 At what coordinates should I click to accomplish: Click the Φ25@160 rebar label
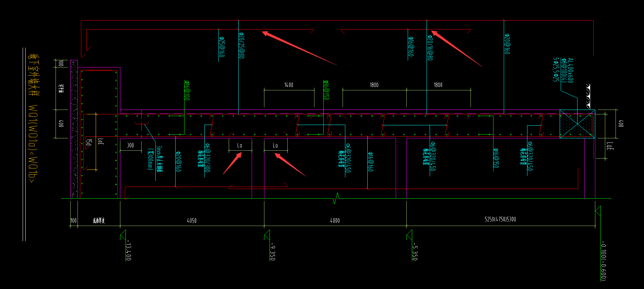222,47
